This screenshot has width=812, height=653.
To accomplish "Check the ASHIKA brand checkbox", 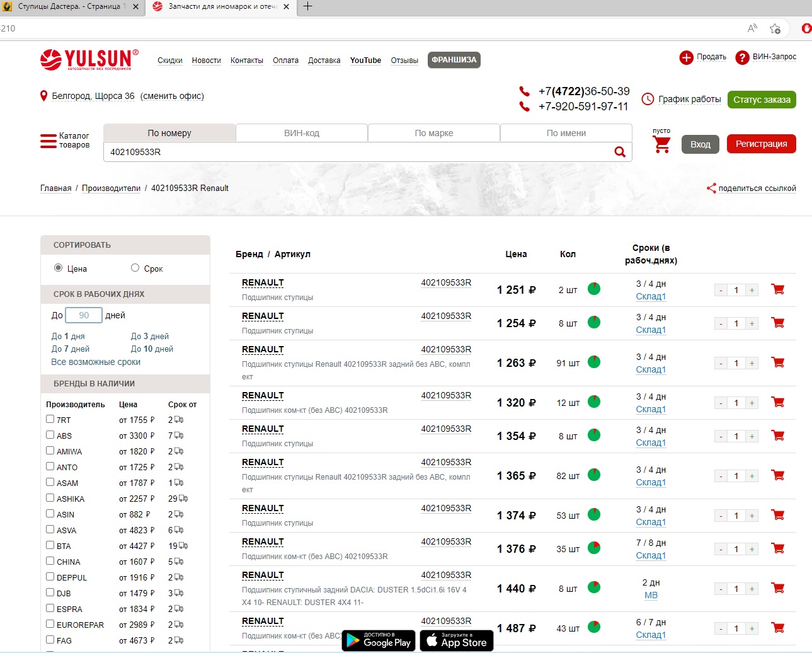I will point(50,497).
